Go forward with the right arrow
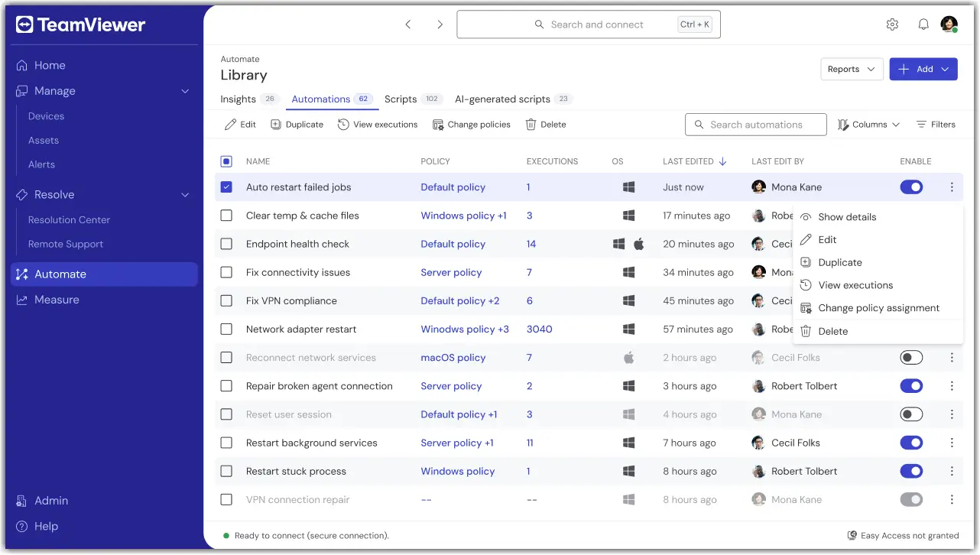 coord(440,24)
